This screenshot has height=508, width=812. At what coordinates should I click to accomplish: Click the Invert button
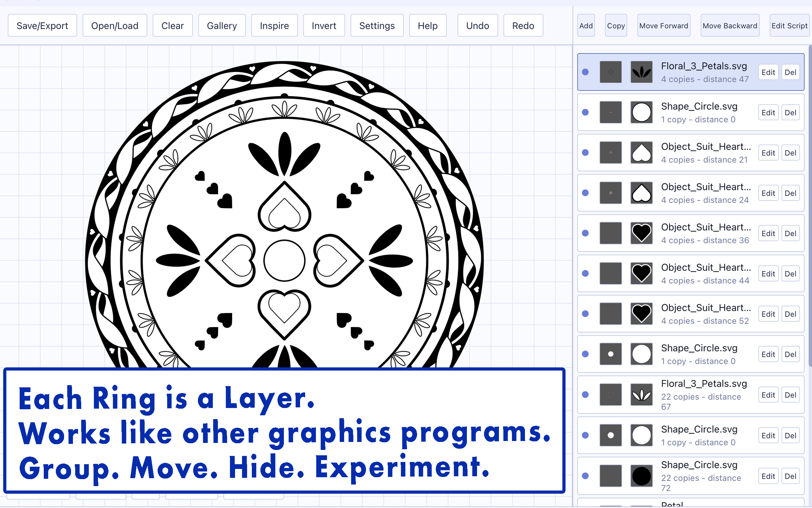(x=324, y=25)
